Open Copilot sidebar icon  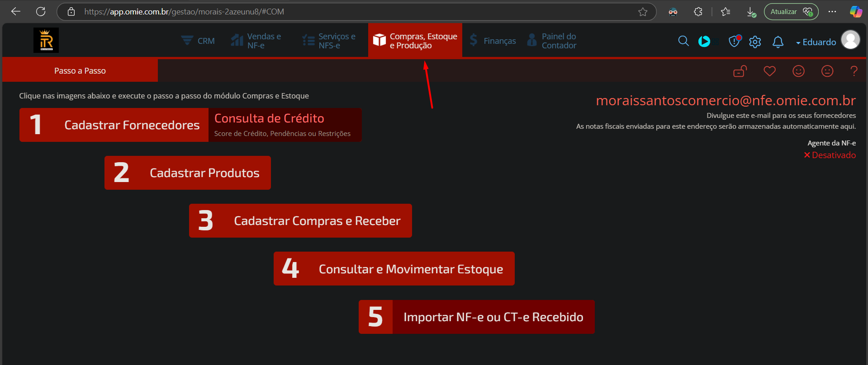(x=856, y=12)
